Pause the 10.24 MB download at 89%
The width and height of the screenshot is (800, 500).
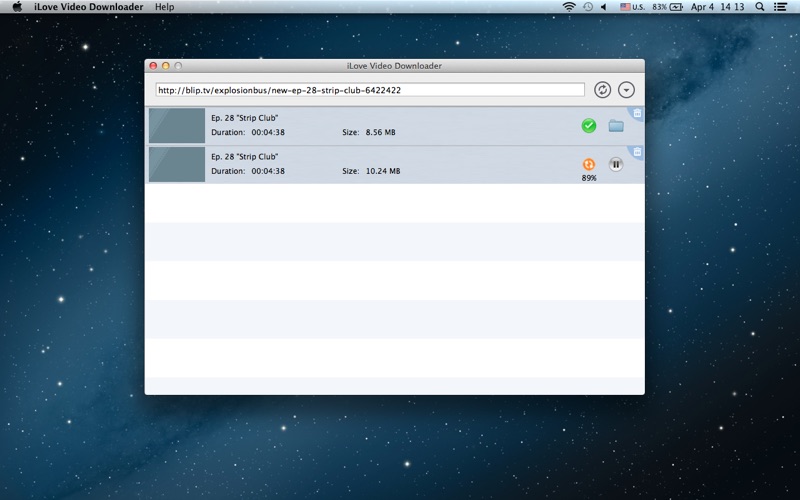(x=616, y=164)
